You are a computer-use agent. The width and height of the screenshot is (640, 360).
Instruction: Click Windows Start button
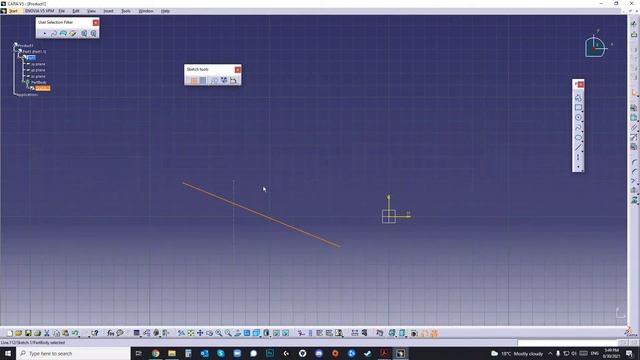tap(7, 353)
